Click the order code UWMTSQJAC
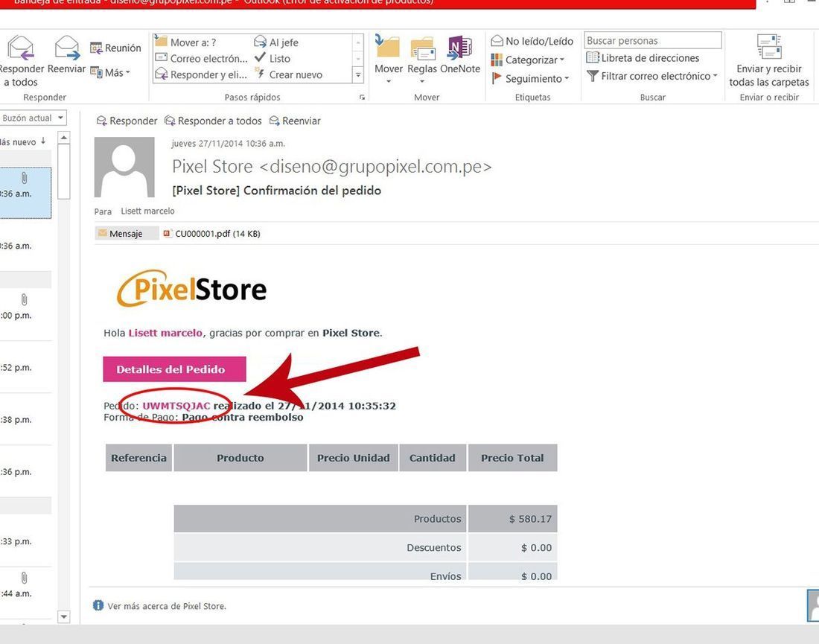 176,406
